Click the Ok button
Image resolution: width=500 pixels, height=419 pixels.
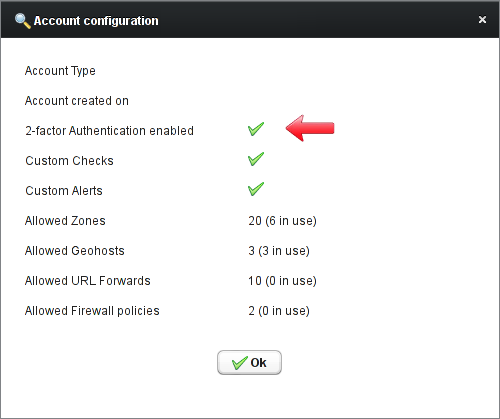pos(249,362)
